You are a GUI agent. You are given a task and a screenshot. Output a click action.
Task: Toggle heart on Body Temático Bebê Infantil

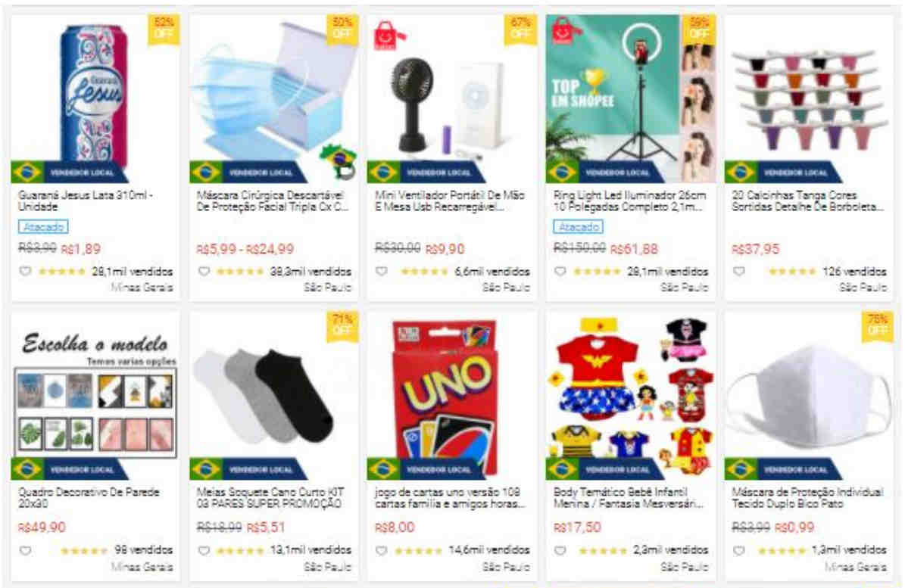pos(560,550)
